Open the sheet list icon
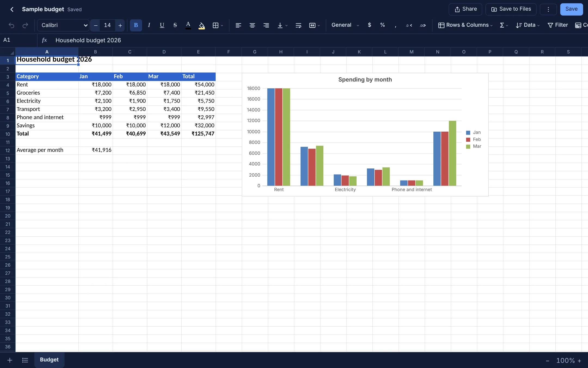 pos(25,360)
